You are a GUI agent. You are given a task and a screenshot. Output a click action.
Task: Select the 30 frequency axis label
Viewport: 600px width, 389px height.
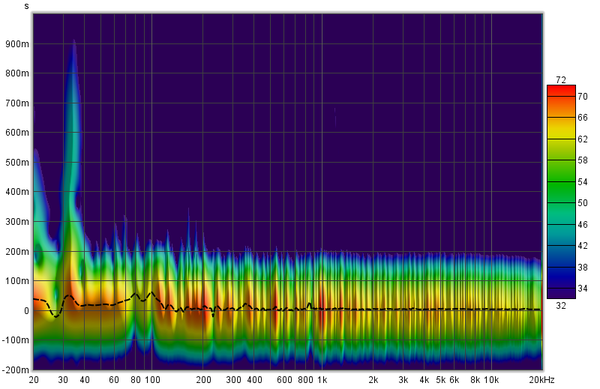[63, 380]
